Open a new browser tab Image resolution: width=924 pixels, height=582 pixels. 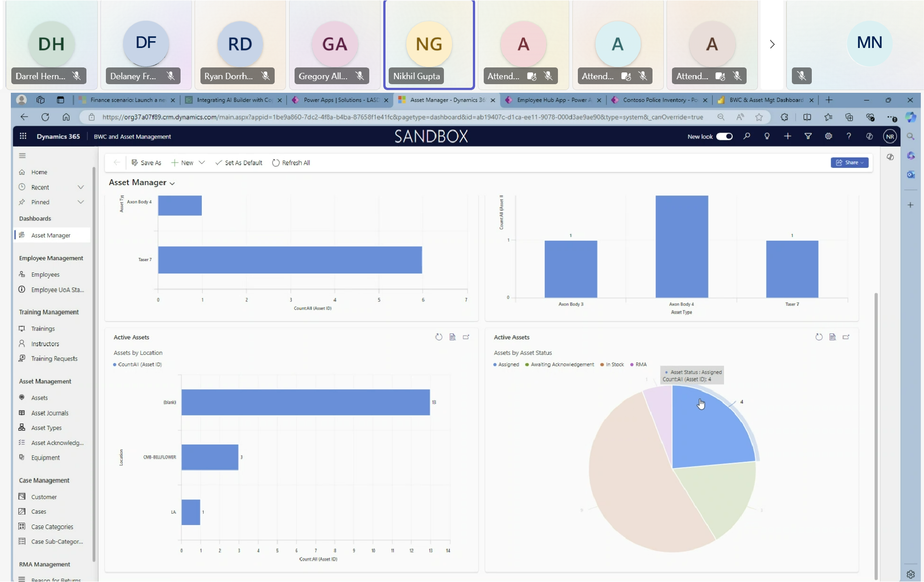click(x=829, y=100)
